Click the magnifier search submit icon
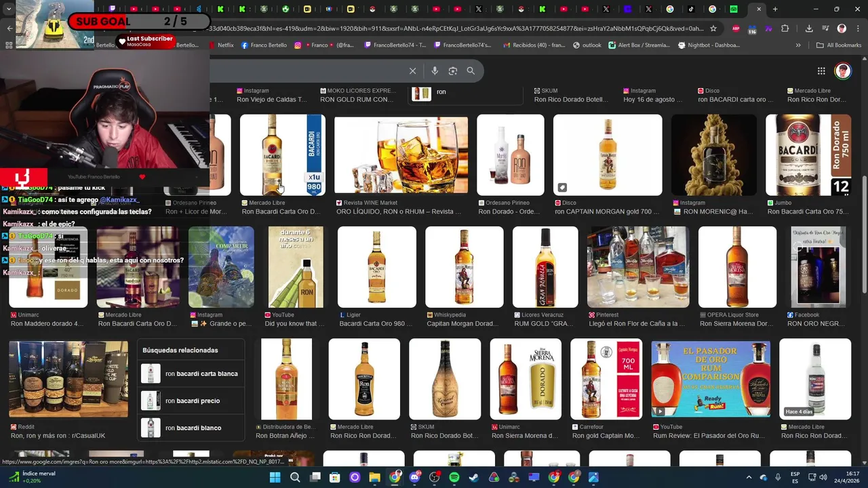Viewport: 868px width, 488px height. 471,70
